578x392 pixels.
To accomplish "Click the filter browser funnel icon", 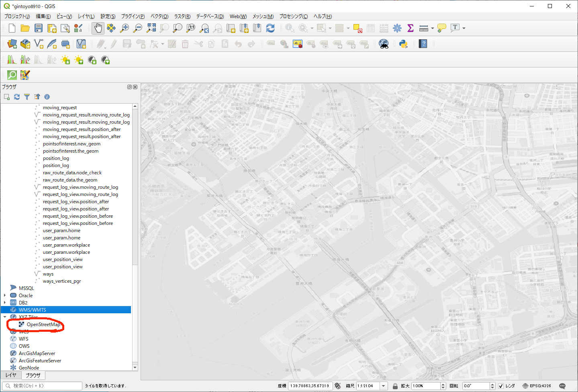I will click(x=27, y=97).
